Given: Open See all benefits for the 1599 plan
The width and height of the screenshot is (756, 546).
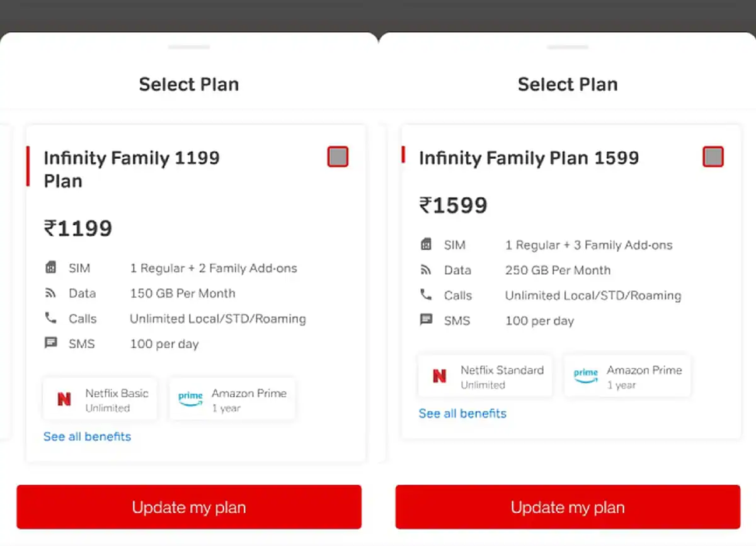Looking at the screenshot, I should 462,413.
